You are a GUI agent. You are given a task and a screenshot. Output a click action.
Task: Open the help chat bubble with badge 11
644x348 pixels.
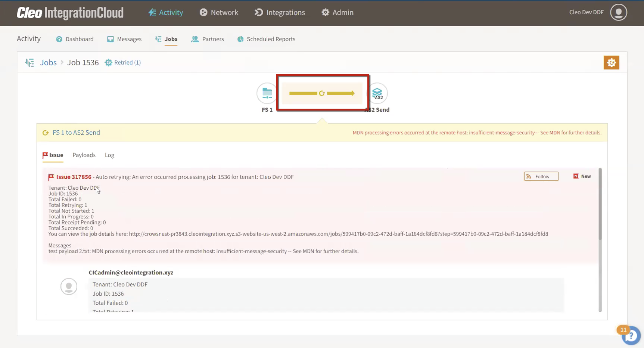tap(631, 335)
